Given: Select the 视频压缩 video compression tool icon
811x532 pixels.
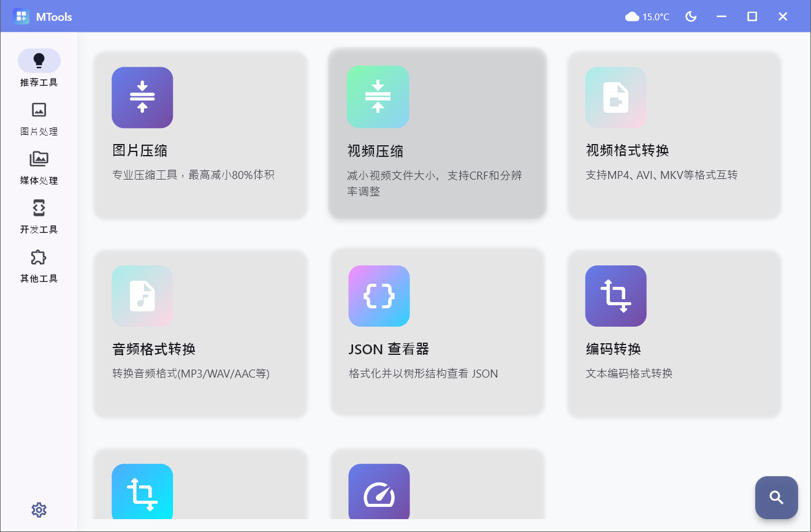Looking at the screenshot, I should (x=378, y=97).
